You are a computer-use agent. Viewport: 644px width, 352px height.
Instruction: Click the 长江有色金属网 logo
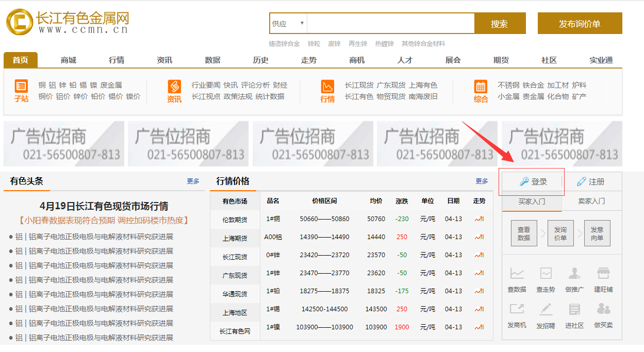click(68, 23)
